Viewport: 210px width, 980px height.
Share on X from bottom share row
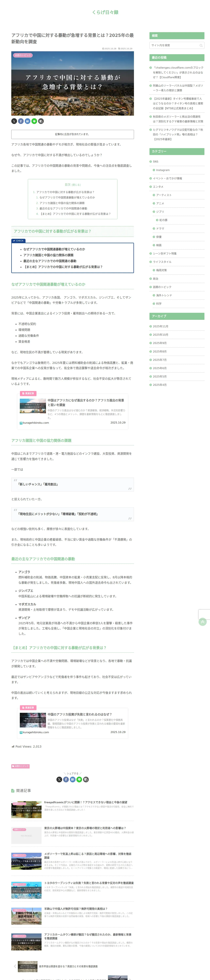[59, 780]
